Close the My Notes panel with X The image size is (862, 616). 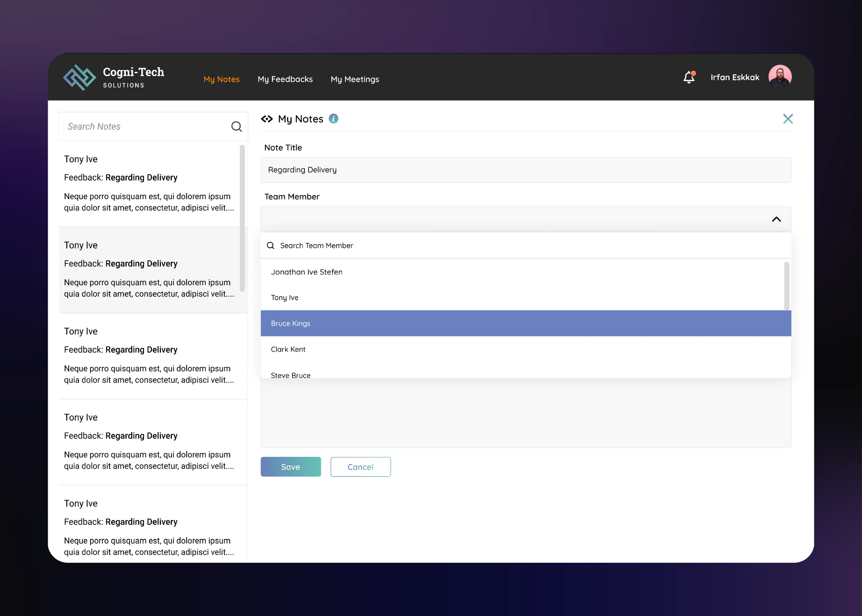[x=788, y=119]
